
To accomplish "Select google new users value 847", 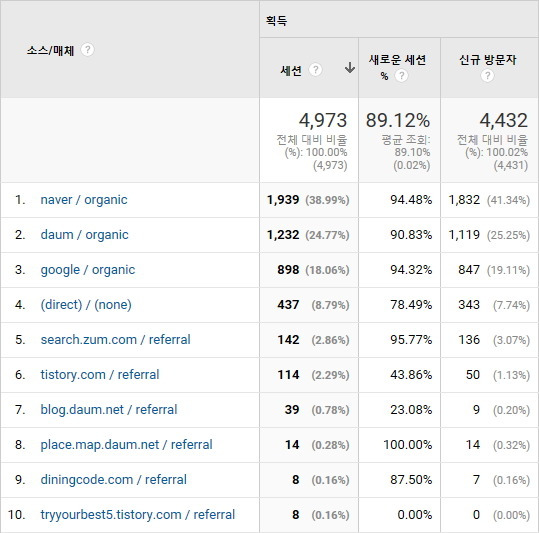I will pyautogui.click(x=469, y=270).
